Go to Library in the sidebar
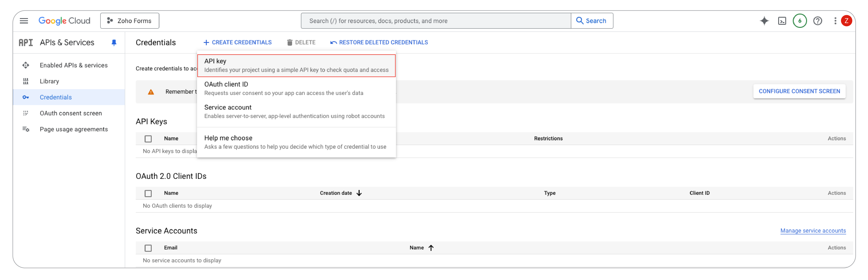 tap(49, 81)
